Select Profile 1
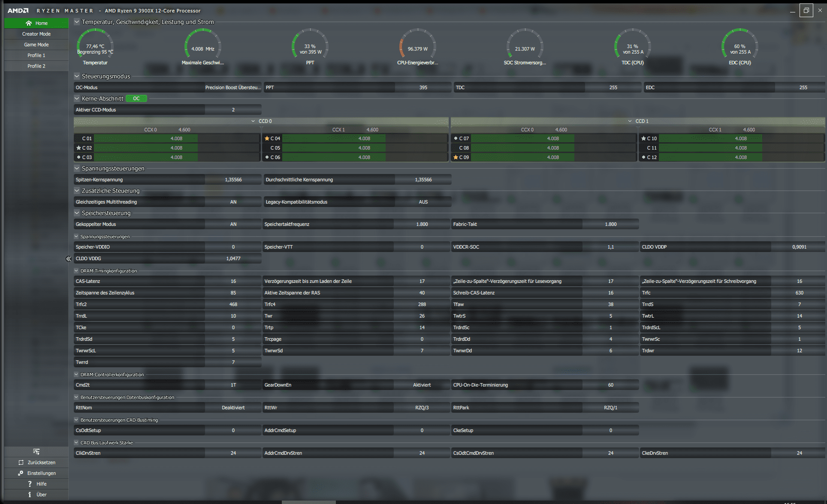This screenshot has height=504, width=827. [x=36, y=55]
